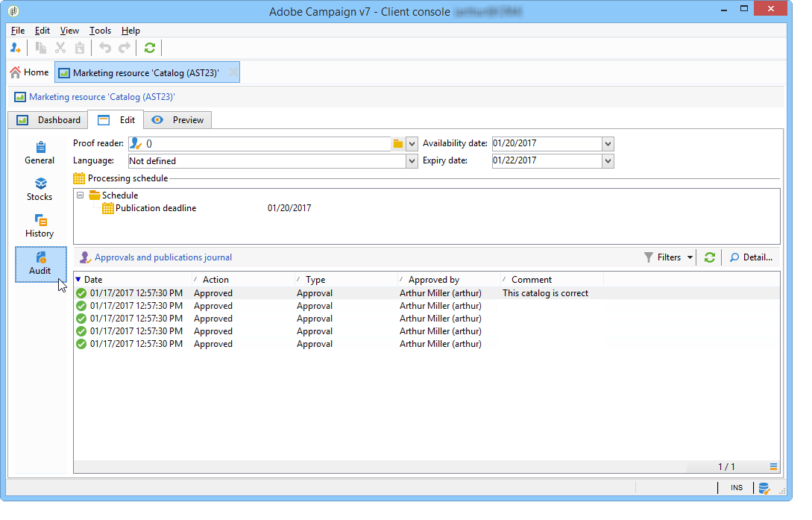
Task: Sort by the Type column header
Action: click(x=346, y=280)
